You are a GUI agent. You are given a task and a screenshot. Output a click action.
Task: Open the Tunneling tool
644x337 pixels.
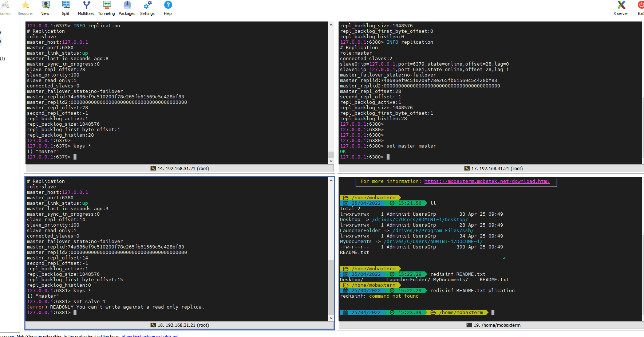106,8
